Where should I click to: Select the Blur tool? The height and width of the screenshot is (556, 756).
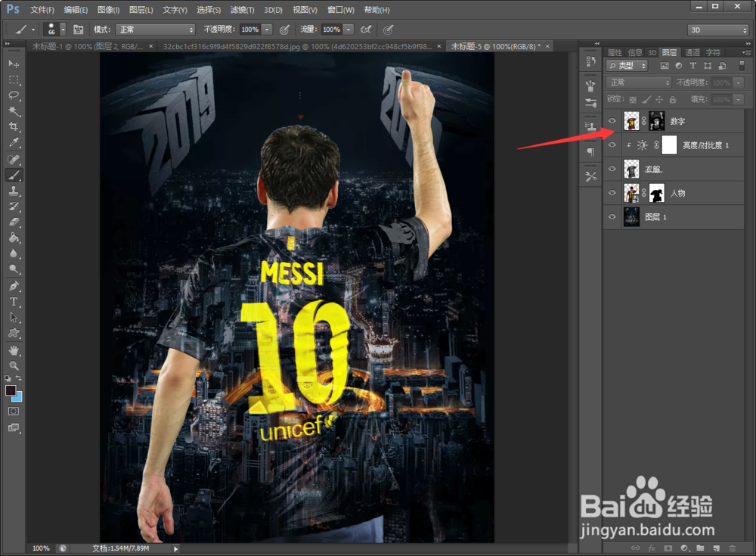pyautogui.click(x=14, y=253)
